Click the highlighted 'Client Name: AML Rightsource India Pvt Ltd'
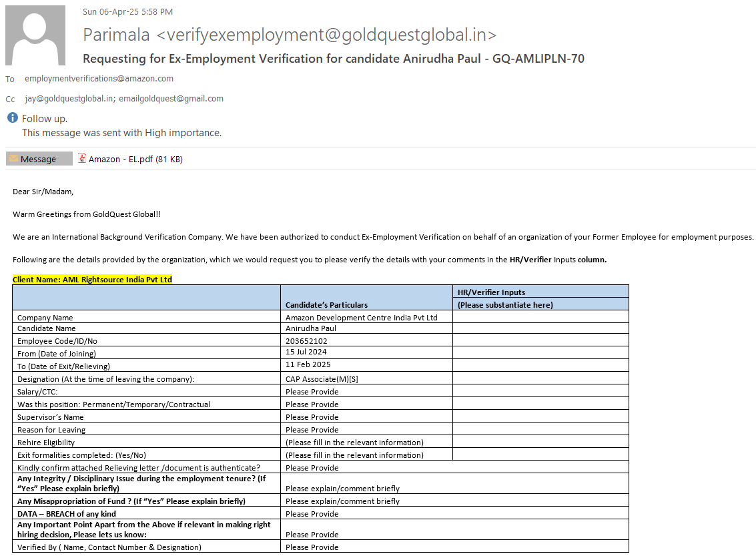The width and height of the screenshot is (756, 556). (92, 279)
